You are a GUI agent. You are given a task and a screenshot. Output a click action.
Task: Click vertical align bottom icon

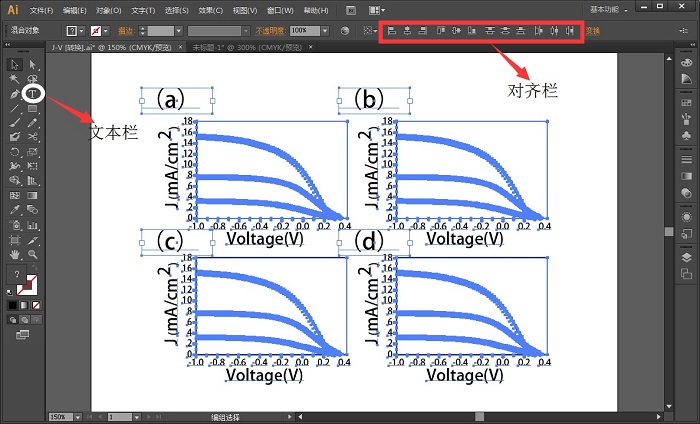click(x=472, y=31)
